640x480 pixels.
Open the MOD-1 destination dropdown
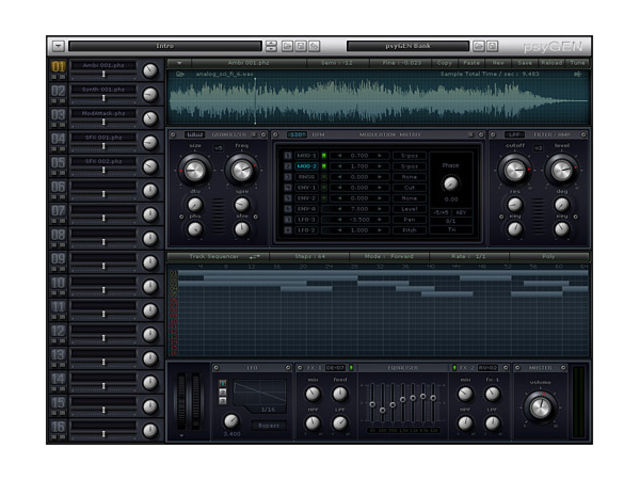point(409,156)
